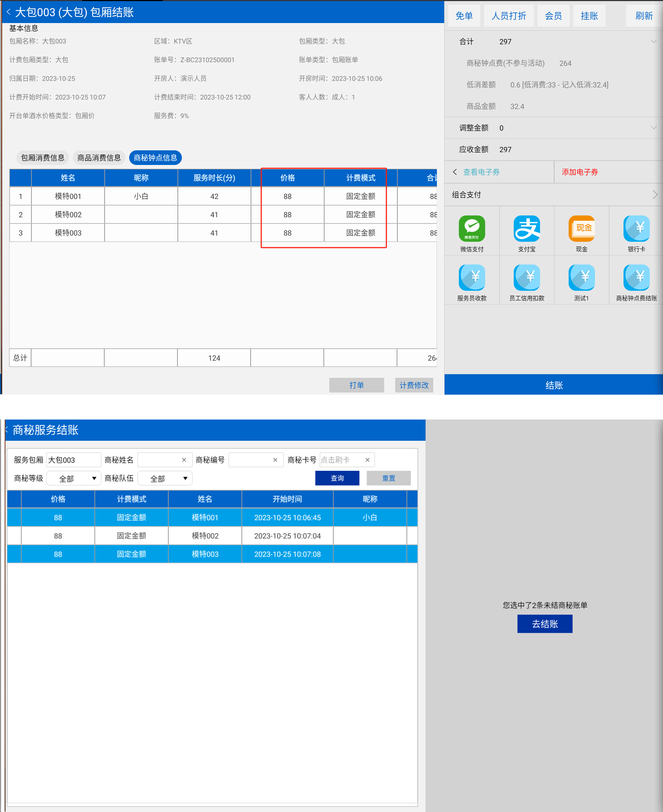Go back from 商秘服务结账 page
663x812 pixels.
[7, 429]
